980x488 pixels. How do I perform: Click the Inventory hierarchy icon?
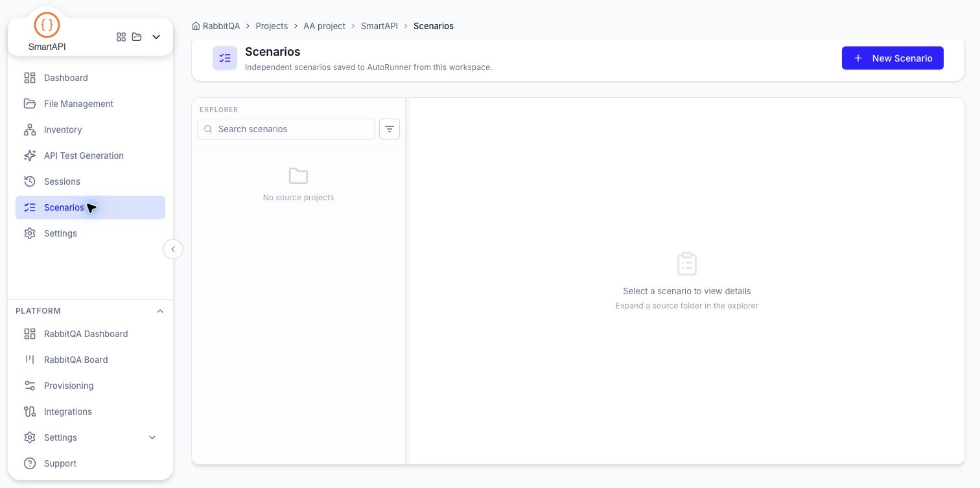[x=30, y=130]
